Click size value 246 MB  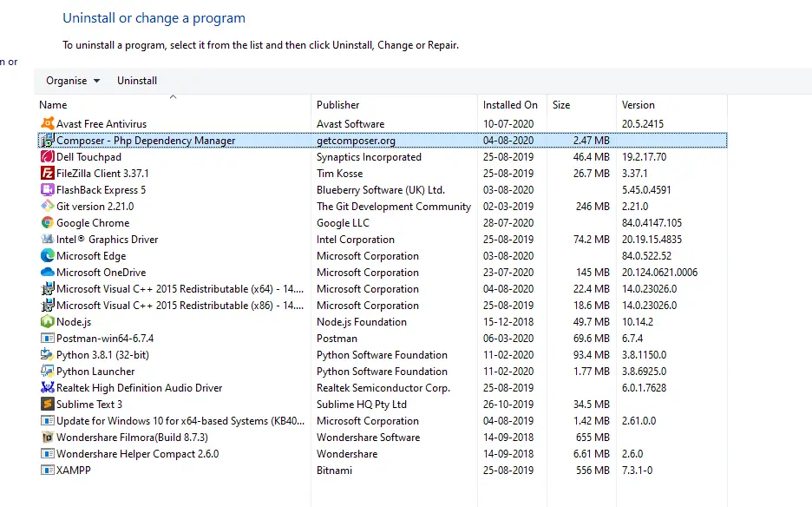593,207
